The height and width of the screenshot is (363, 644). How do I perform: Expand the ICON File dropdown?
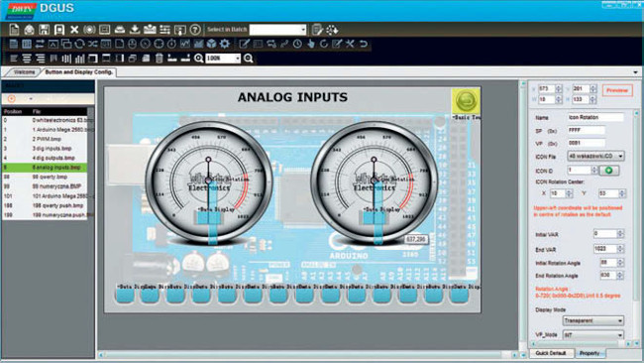coord(595,156)
